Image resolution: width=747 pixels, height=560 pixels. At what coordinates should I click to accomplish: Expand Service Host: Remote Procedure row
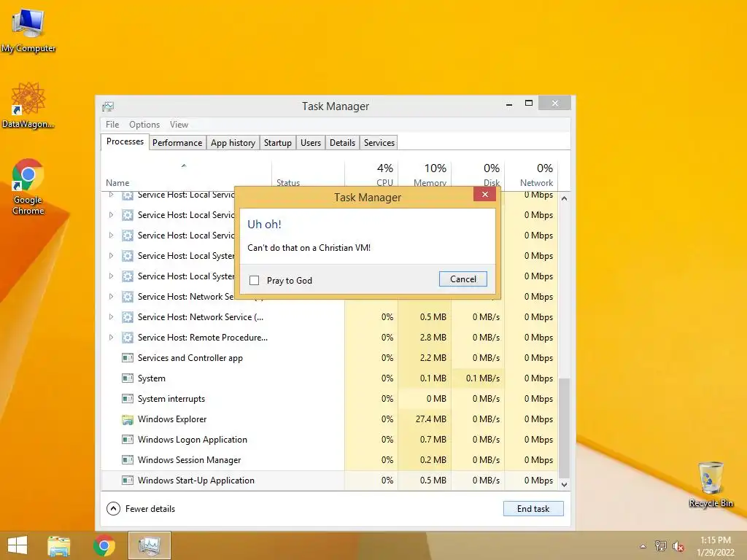(111, 338)
